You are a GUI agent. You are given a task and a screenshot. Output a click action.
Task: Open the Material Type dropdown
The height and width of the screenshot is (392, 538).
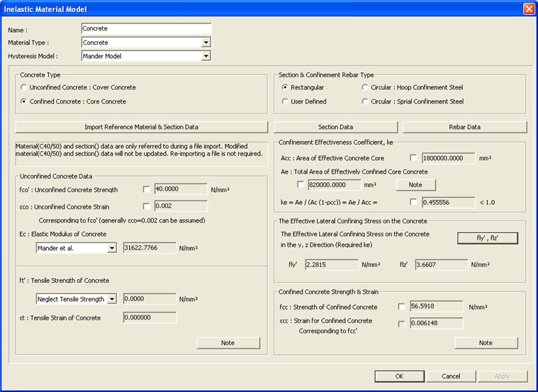[x=206, y=43]
